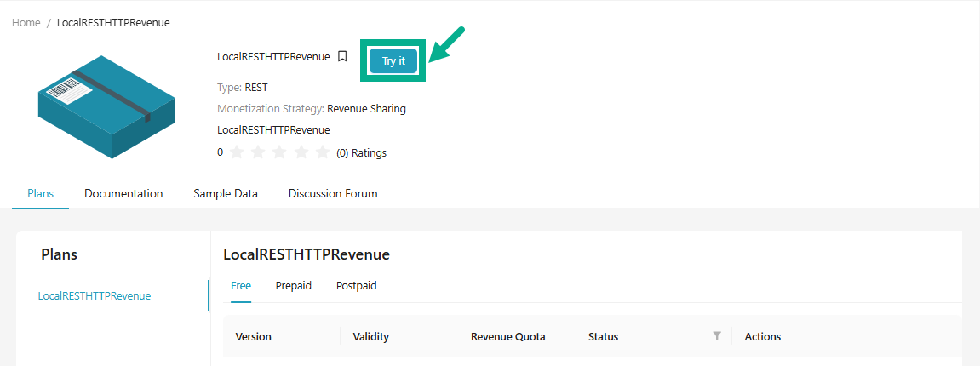Rate the API three stars

coord(279,153)
